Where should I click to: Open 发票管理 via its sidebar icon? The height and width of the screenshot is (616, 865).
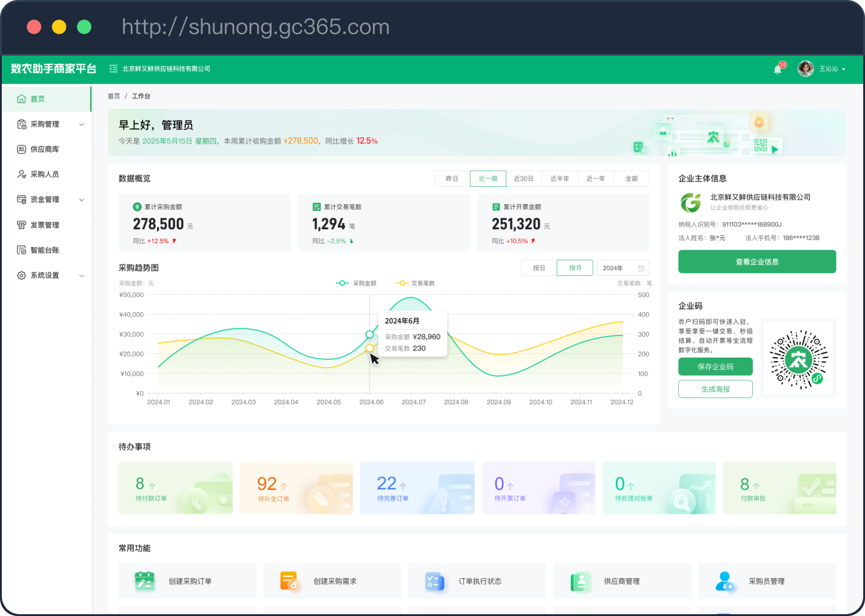point(21,224)
